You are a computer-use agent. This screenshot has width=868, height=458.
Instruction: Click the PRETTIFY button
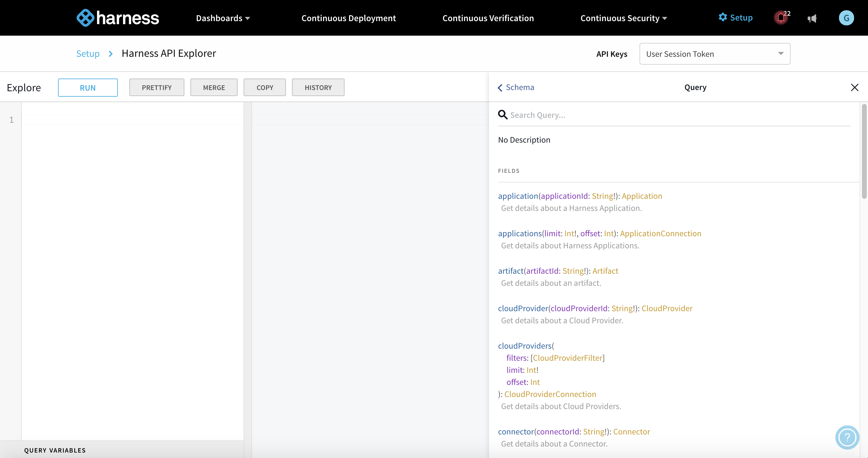pyautogui.click(x=157, y=88)
